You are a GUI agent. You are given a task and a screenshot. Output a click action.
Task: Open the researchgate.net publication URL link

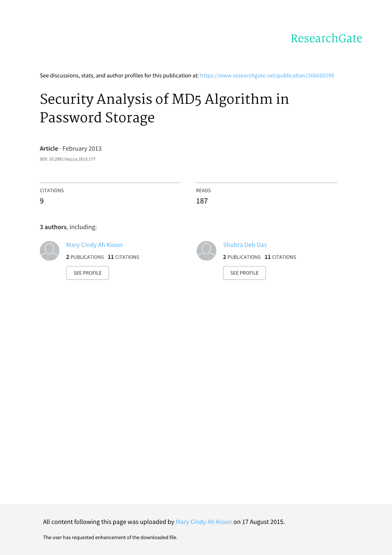click(x=267, y=75)
